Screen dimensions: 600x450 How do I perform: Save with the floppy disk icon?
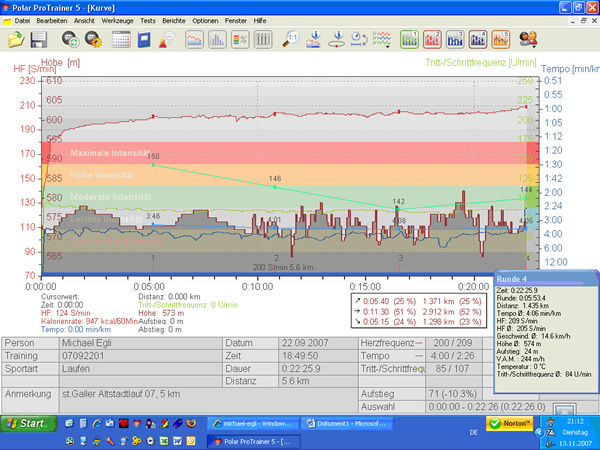coord(39,39)
